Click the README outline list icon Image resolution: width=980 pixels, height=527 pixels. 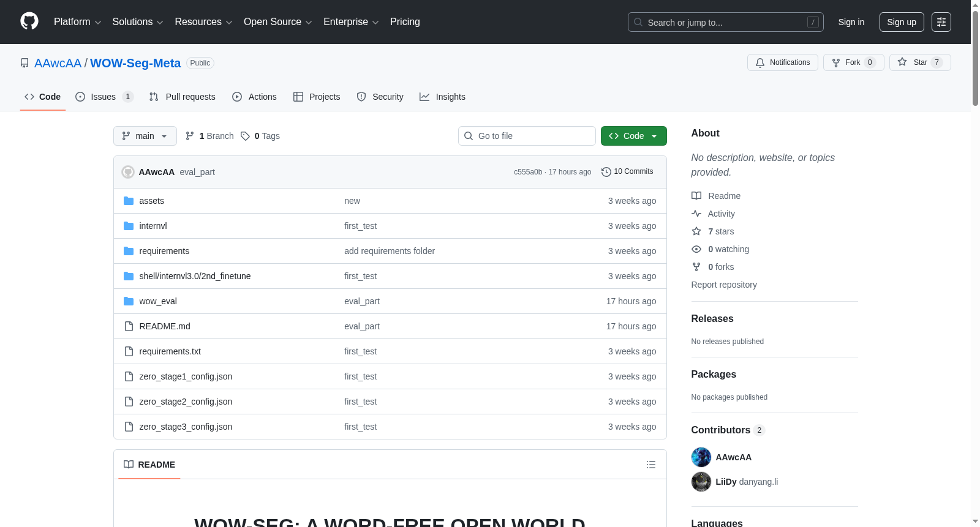point(651,465)
